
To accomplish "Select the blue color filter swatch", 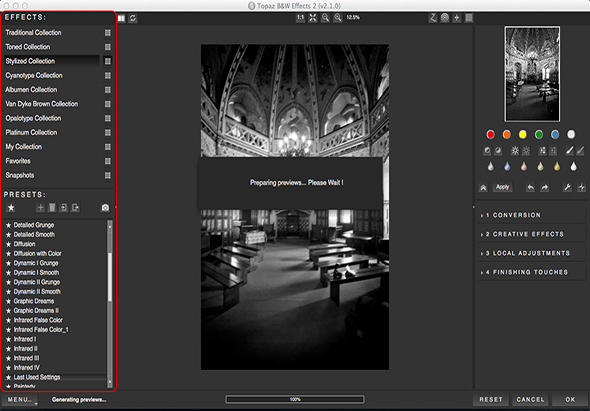I will (555, 134).
